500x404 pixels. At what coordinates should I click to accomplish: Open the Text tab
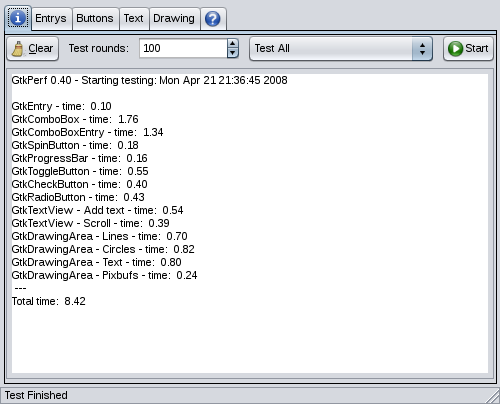click(134, 19)
